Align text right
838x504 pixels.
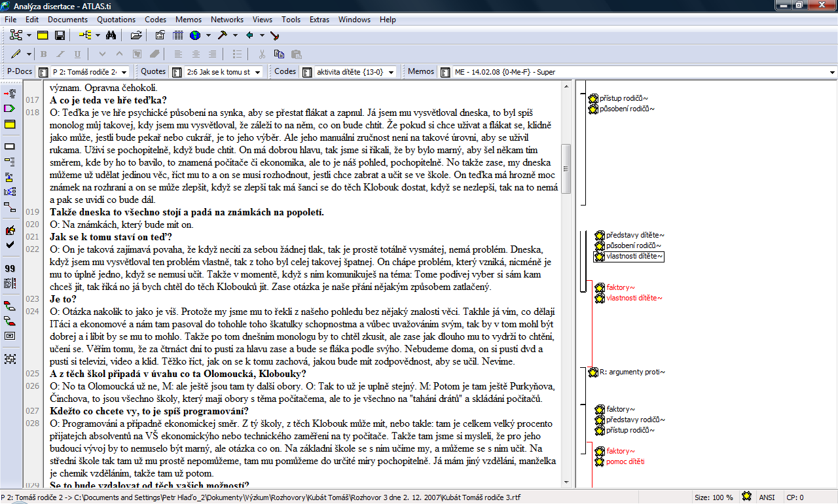(212, 54)
